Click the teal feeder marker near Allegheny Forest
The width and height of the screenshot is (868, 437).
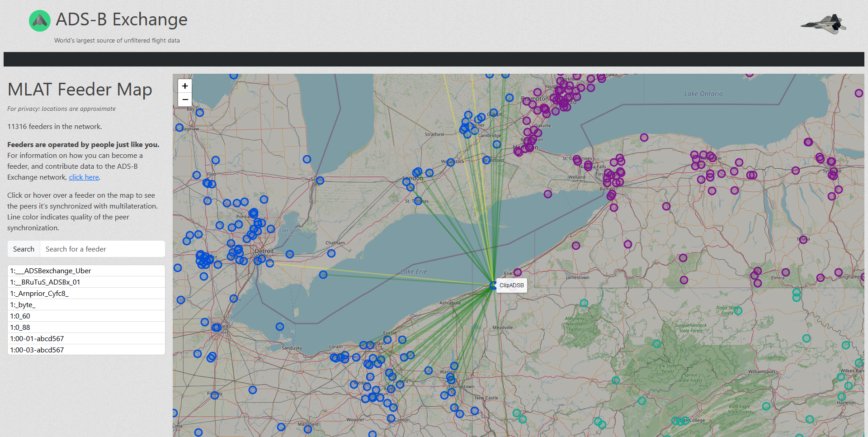(584, 303)
